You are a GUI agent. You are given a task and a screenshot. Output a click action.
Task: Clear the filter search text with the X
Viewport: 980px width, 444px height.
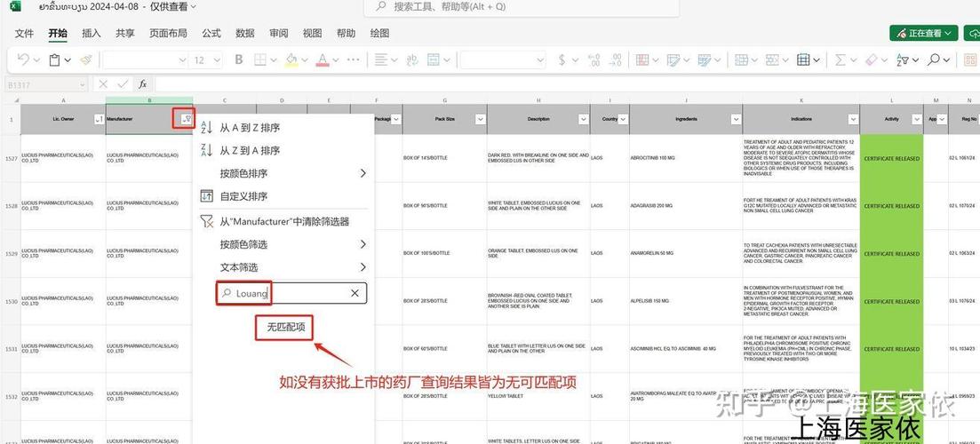point(355,293)
